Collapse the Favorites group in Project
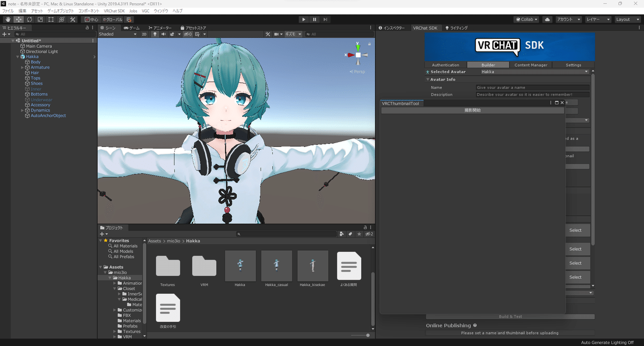Viewport: 644px width, 346px height. point(100,241)
